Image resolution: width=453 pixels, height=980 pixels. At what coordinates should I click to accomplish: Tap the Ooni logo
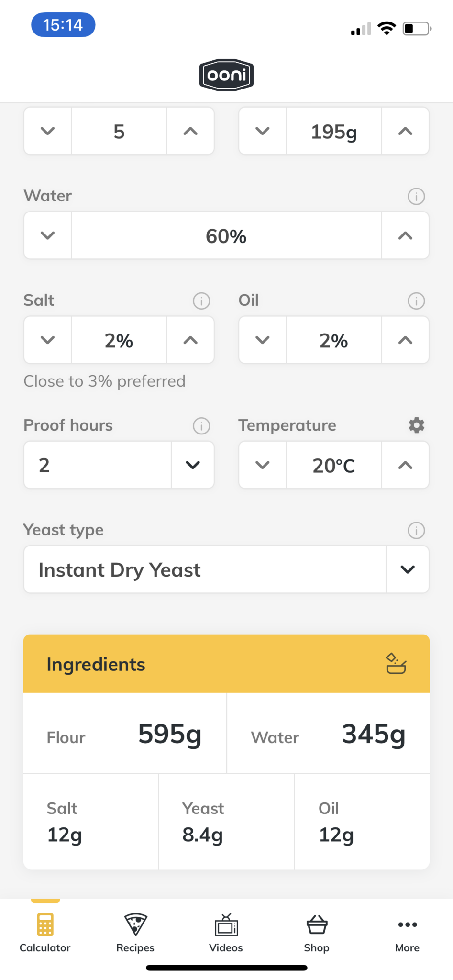pos(226,75)
